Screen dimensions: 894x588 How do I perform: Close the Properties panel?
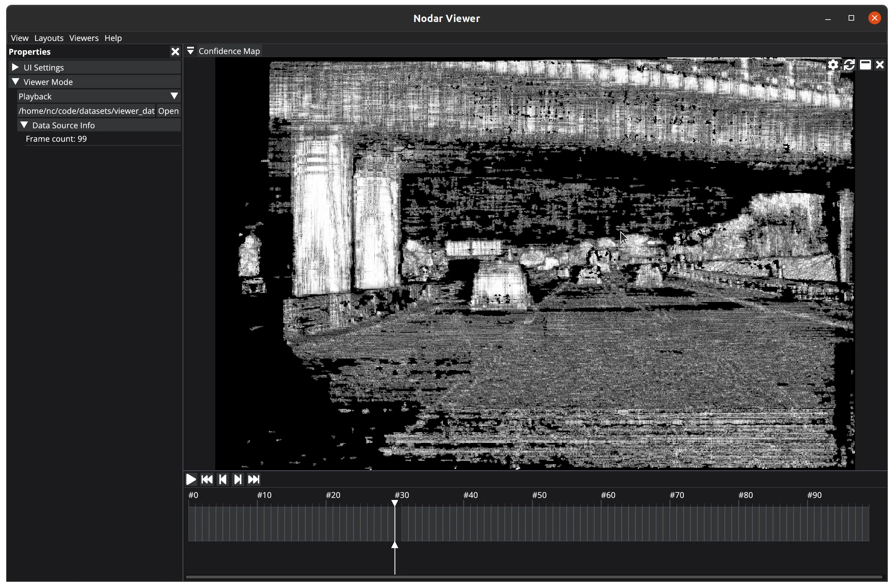pos(175,52)
